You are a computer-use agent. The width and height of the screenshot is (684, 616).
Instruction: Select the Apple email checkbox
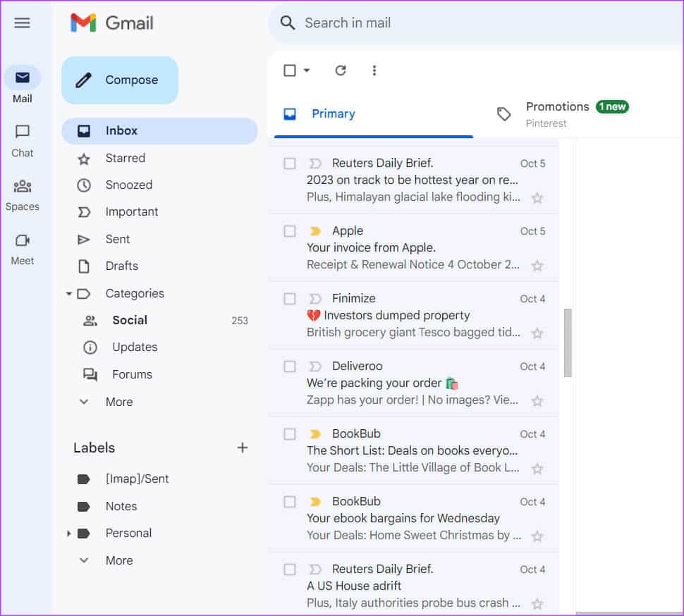[290, 230]
